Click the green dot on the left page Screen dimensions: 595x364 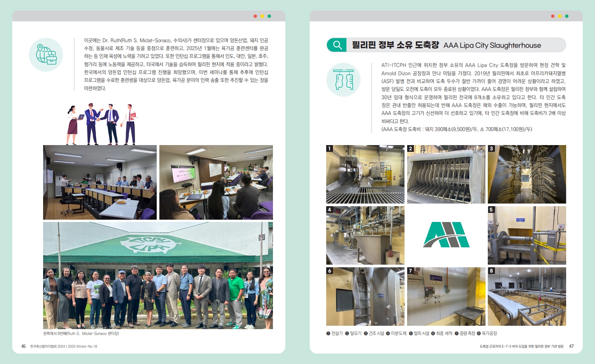click(269, 16)
